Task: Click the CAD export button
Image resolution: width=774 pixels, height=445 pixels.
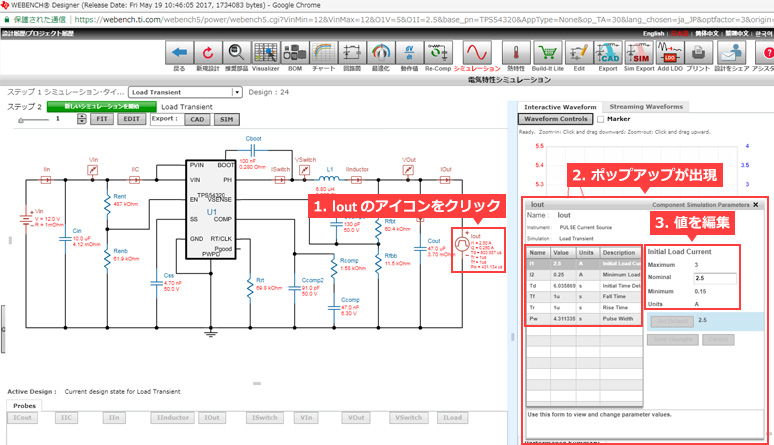Action: (197, 120)
